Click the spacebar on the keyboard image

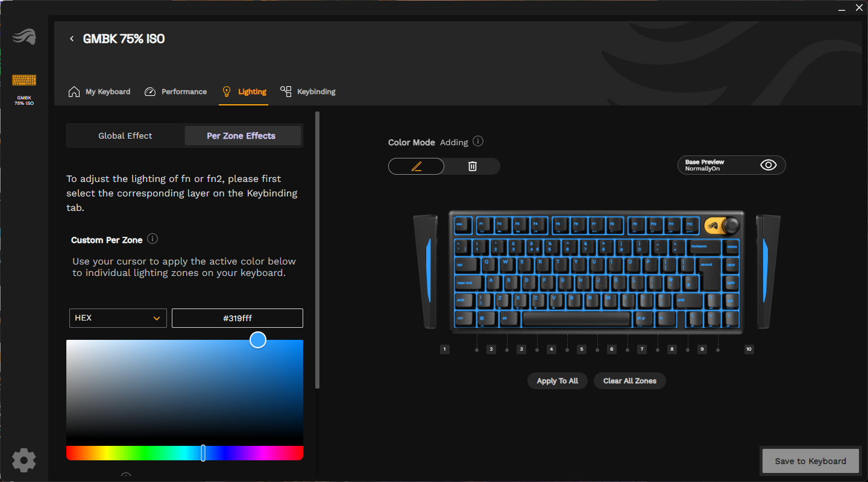(x=576, y=319)
